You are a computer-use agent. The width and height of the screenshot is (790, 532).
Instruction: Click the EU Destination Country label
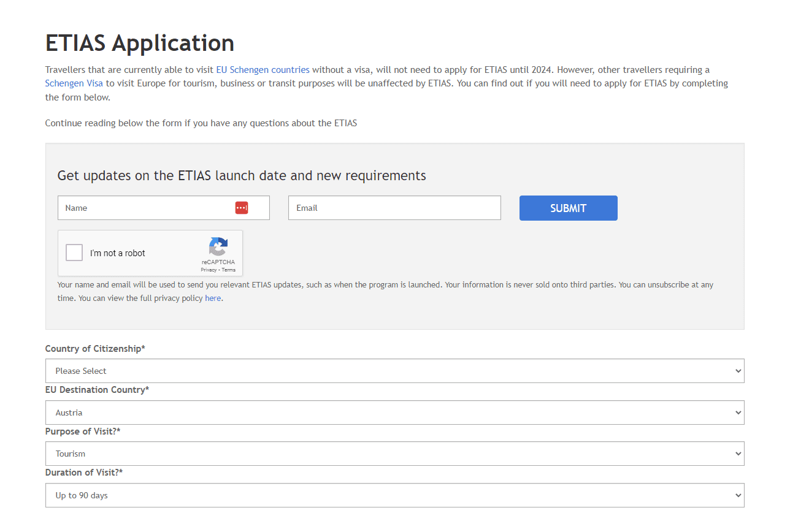tap(97, 390)
